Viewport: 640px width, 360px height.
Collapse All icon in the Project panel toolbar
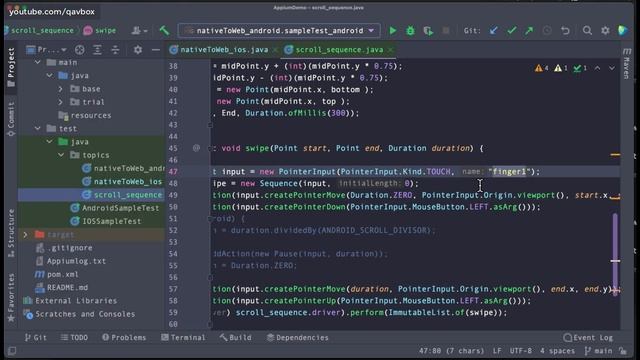pos(115,50)
